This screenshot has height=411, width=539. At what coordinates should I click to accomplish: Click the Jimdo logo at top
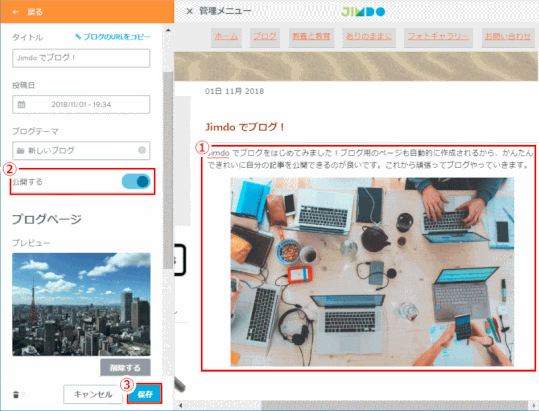pyautogui.click(x=363, y=12)
